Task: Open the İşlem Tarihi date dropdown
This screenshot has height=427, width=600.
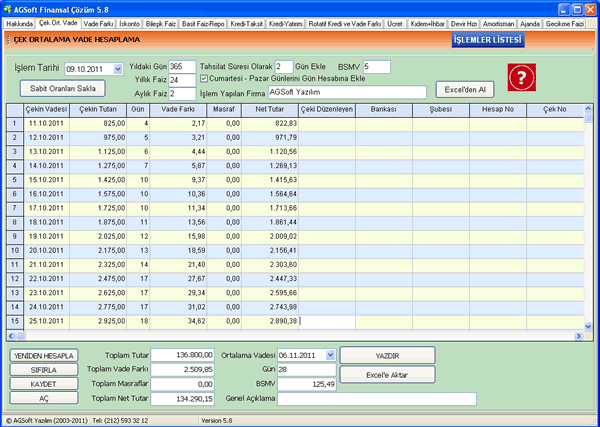Action: pos(117,70)
